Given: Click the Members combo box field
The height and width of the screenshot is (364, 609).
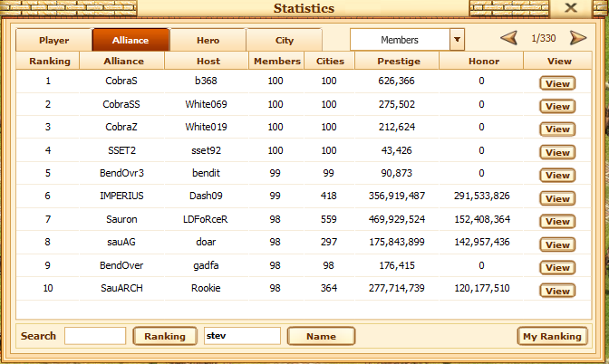Looking at the screenshot, I should point(400,40).
